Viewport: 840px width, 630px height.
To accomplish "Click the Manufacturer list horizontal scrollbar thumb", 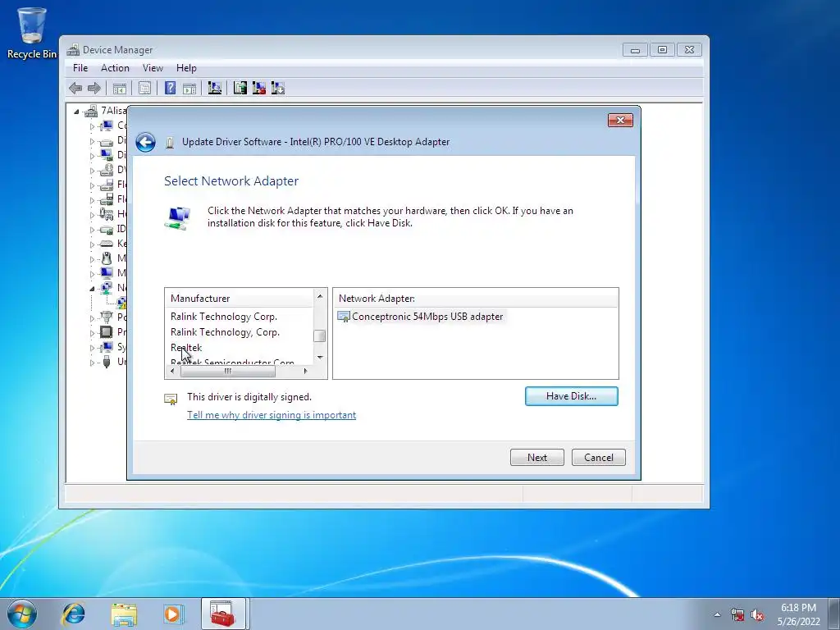I will 228,371.
